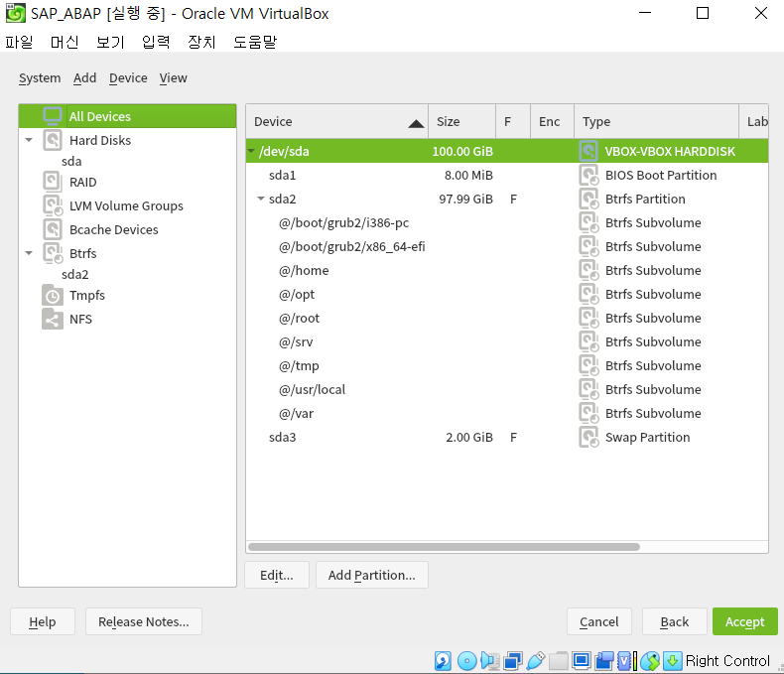Image resolution: width=784 pixels, height=674 pixels.
Task: Click VirtualBox network status icon
Action: click(x=513, y=661)
